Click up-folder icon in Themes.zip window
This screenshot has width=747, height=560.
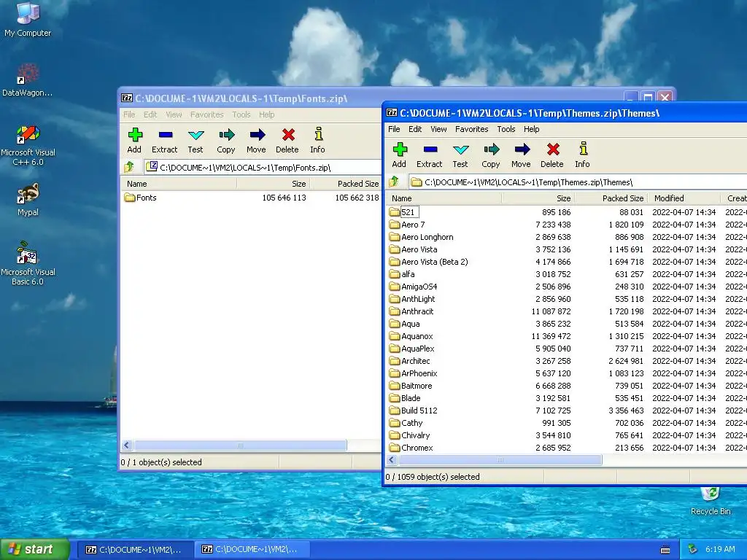[394, 182]
